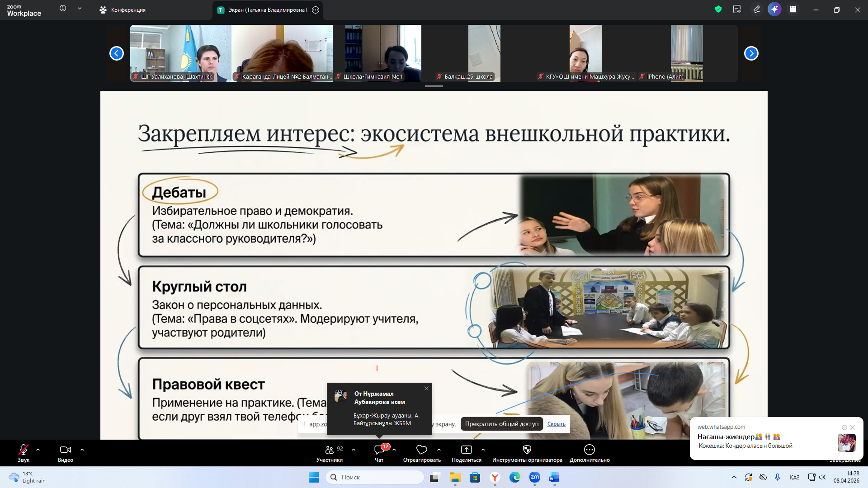This screenshot has width=868, height=488.
Task: Click Прекратить общий доступ button
Action: coord(501,424)
